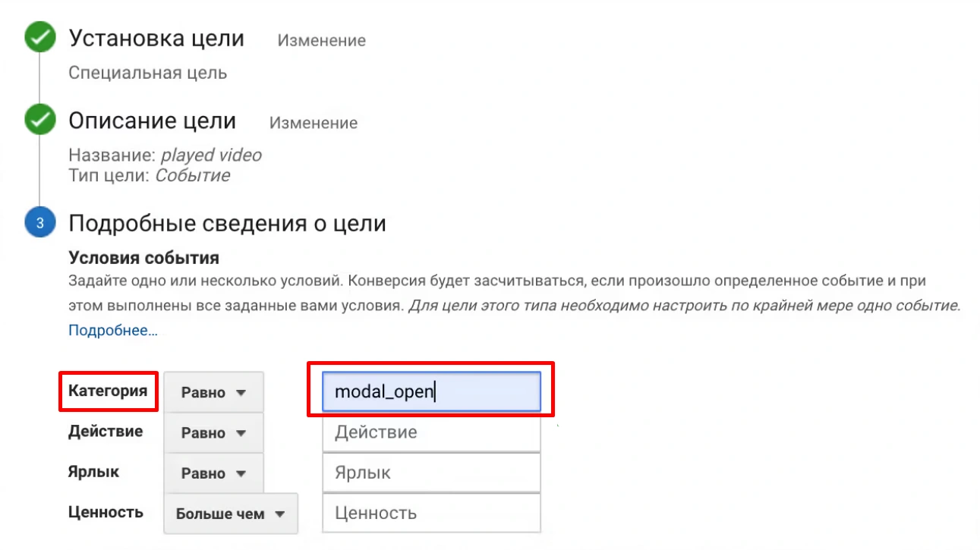Focus the Ценность text input field

[430, 514]
